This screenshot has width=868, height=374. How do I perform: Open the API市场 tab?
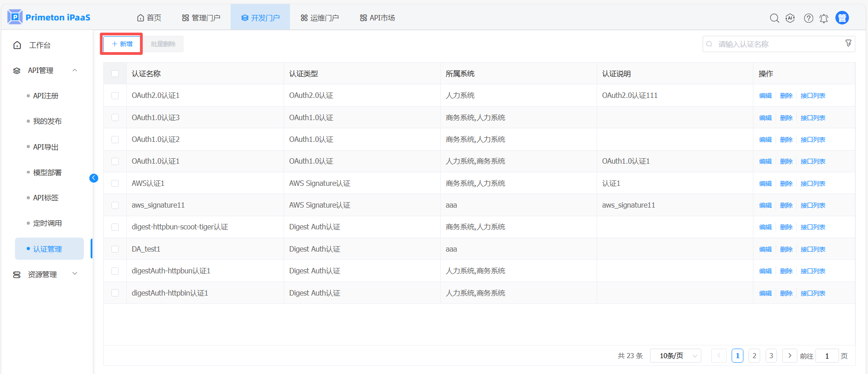point(377,18)
